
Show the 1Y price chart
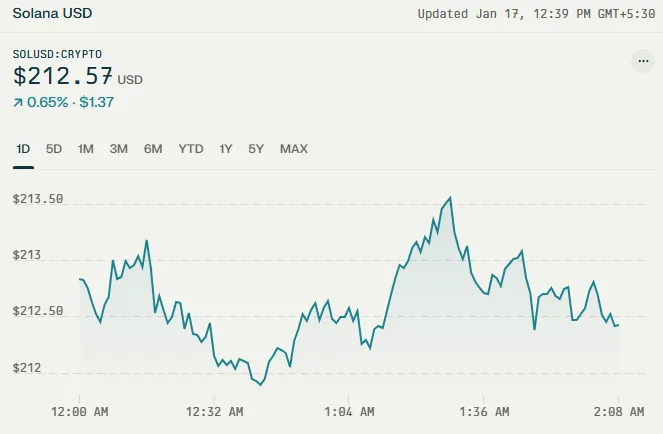coord(226,149)
